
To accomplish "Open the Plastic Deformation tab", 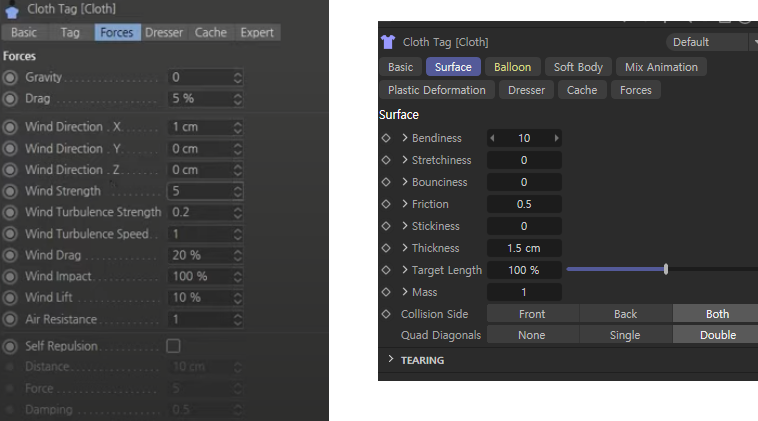I will 436,90.
